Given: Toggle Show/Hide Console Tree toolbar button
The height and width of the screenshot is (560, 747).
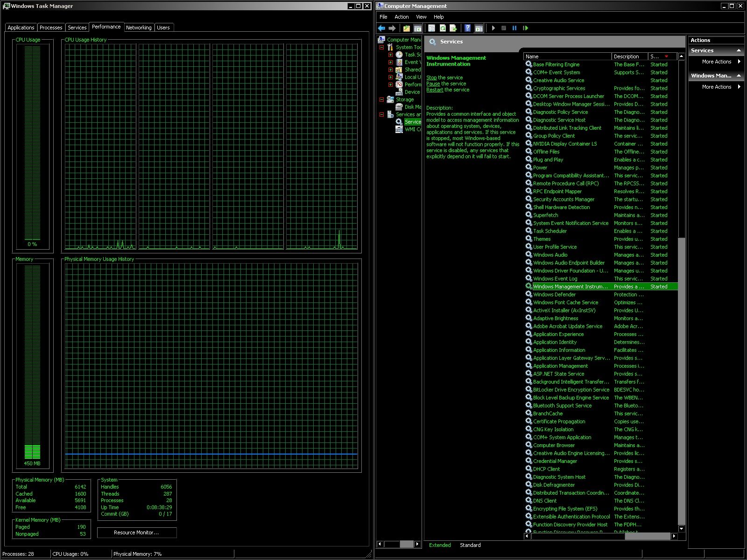Looking at the screenshot, I should coord(418,28).
